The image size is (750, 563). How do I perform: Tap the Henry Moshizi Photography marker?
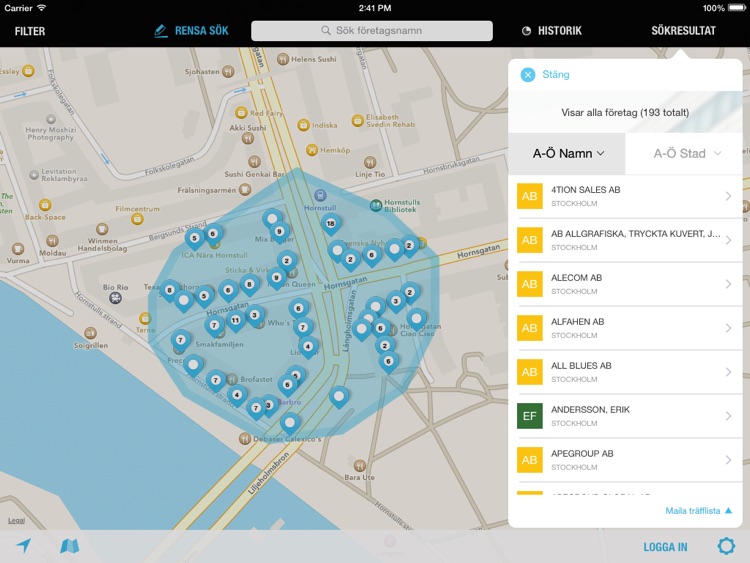coord(51,119)
